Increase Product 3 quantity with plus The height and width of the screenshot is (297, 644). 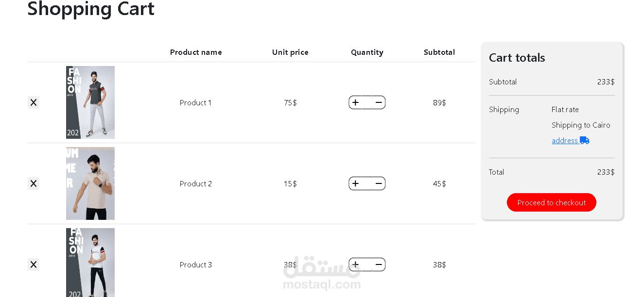356,264
